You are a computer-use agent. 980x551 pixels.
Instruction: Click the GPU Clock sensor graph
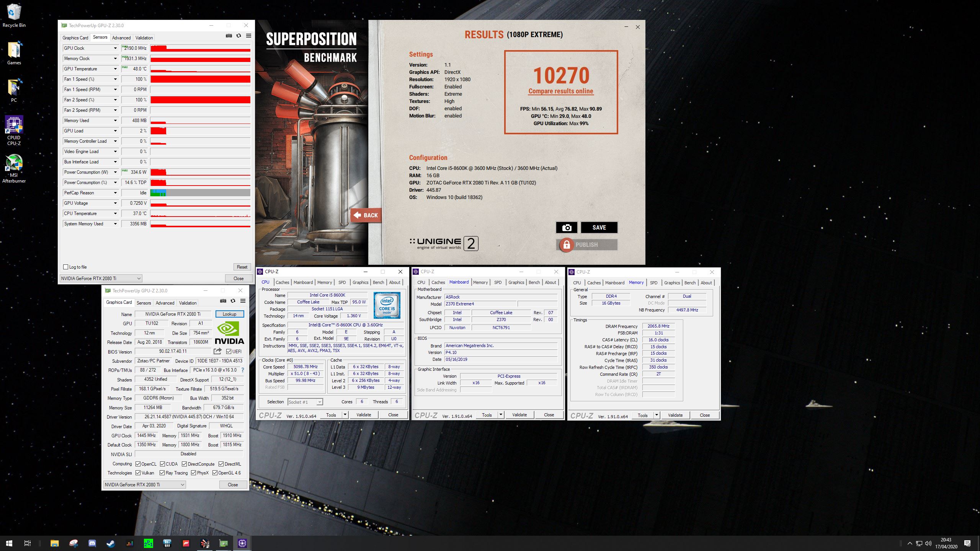point(200,48)
